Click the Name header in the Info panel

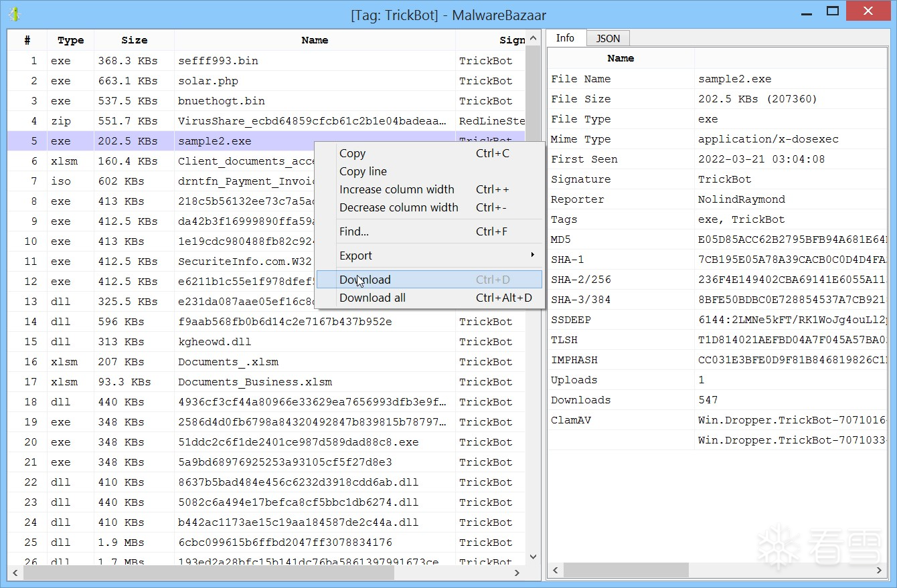tap(621, 58)
